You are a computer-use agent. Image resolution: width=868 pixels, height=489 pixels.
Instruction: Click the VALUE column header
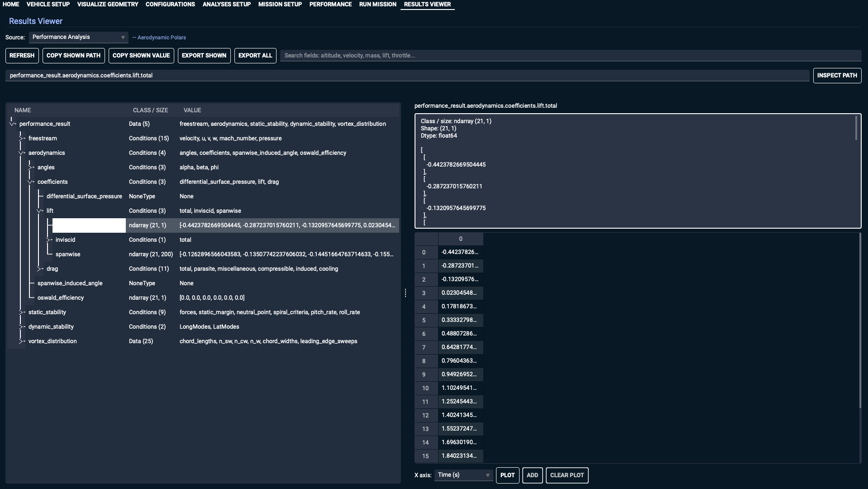(192, 110)
